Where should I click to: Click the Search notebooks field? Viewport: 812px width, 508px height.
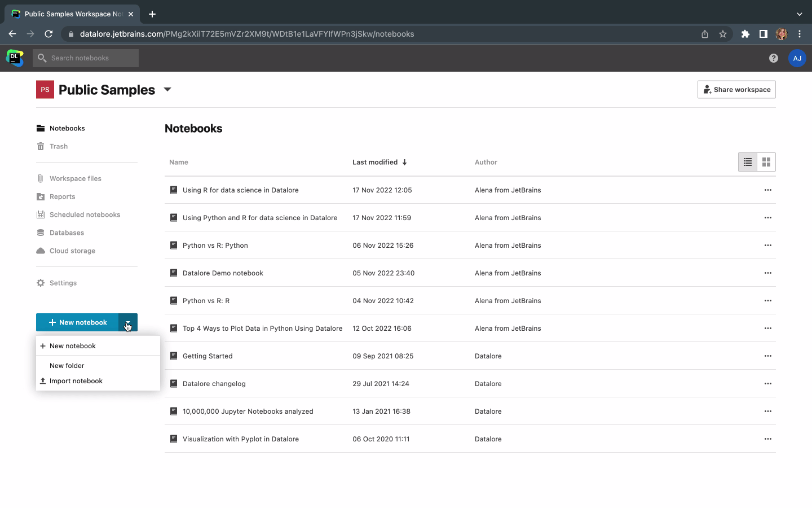(x=90, y=58)
